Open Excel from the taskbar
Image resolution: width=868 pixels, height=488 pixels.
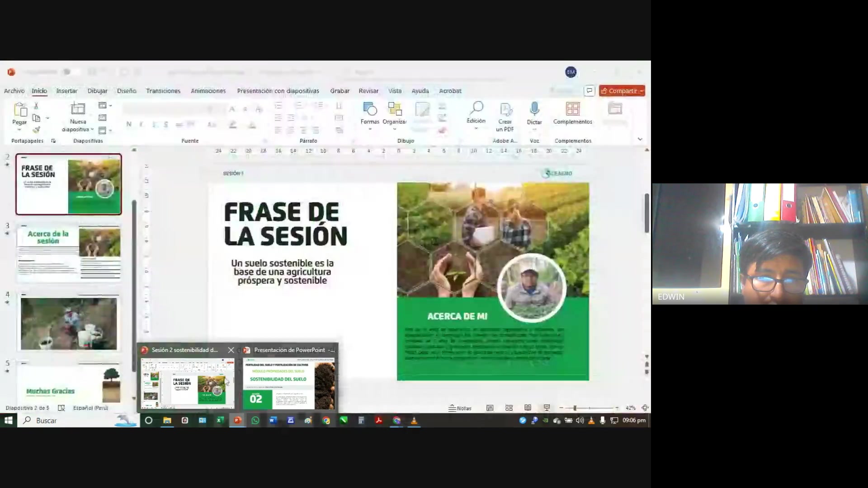coord(220,421)
